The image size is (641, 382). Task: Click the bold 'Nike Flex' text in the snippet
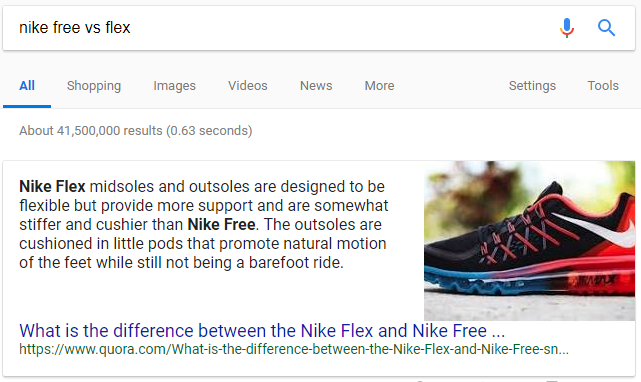(x=52, y=187)
